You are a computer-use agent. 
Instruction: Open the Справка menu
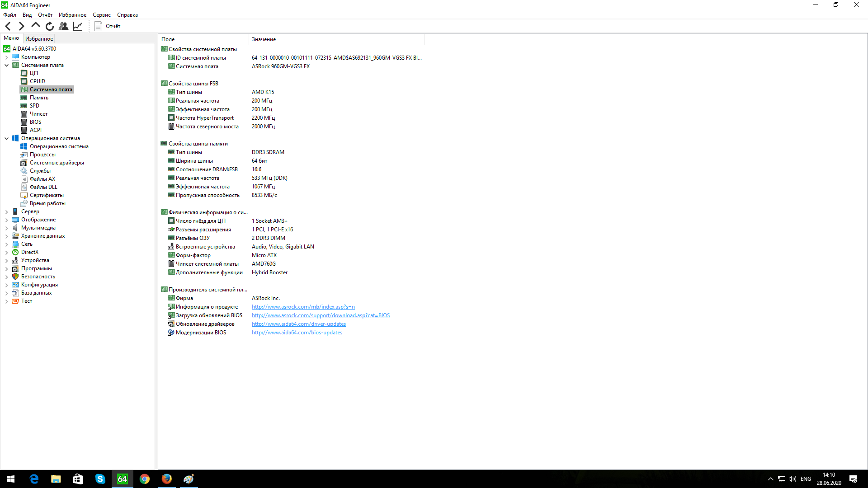(127, 15)
